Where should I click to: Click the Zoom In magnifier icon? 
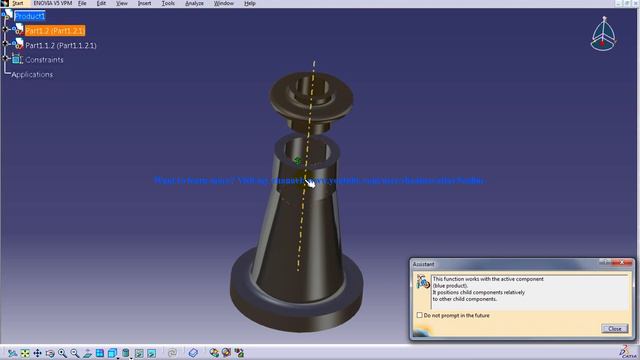[62, 353]
